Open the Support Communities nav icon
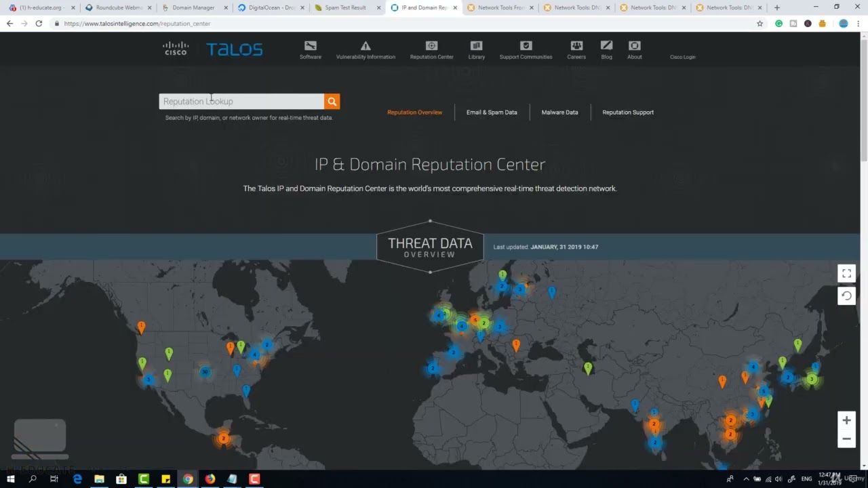The image size is (868, 488). [526, 45]
